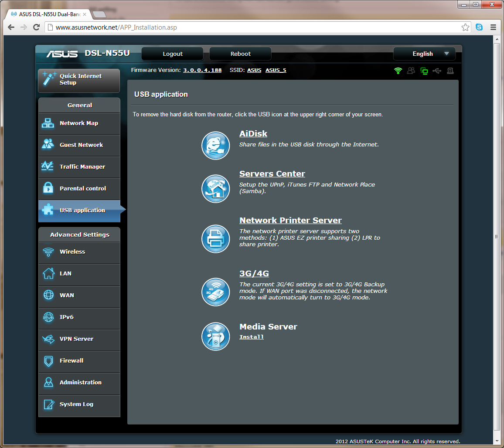Go back using browser back arrow
504x448 pixels.
[x=11, y=27]
